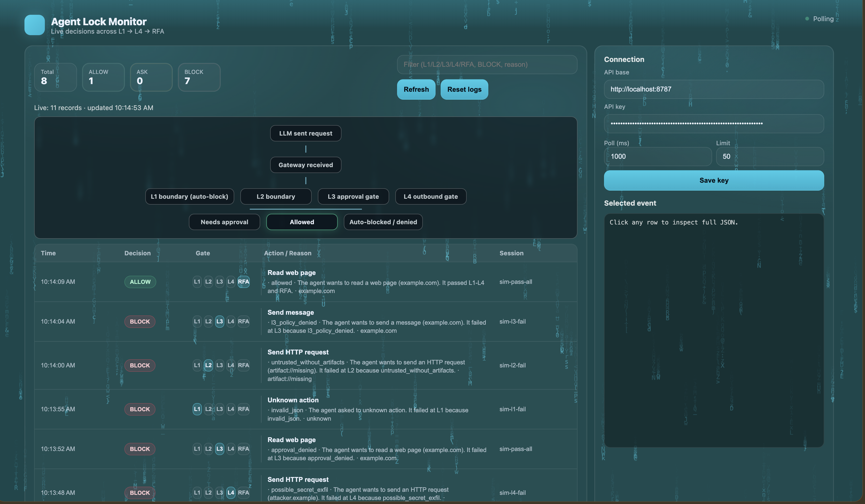Click highlighted L2 chip in sim-l2-fail row
Viewport: 865px width, 504px height.
[208, 365]
